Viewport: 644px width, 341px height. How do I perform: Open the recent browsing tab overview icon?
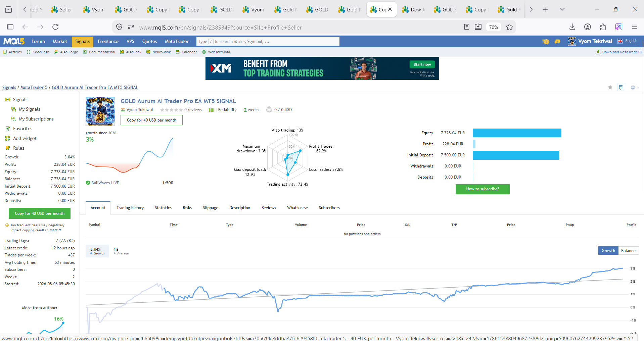pos(8,10)
